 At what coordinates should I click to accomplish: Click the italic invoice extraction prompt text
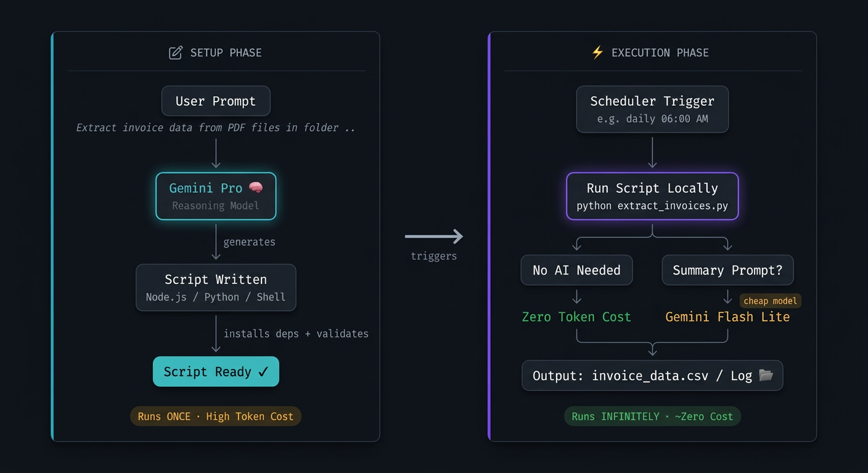tap(216, 127)
